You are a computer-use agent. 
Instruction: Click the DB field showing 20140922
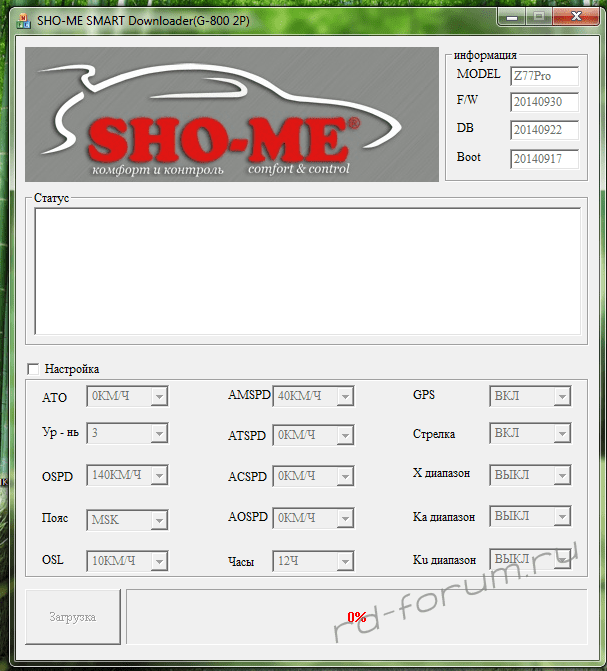pos(544,130)
